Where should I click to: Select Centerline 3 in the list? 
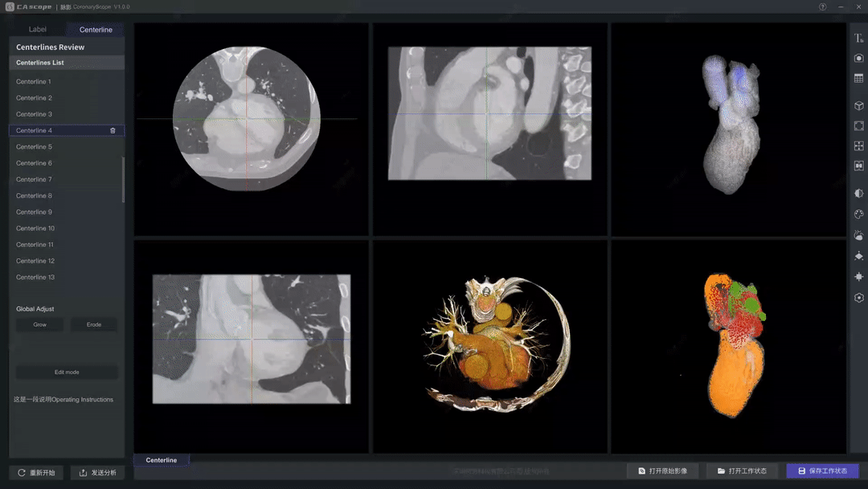pyautogui.click(x=67, y=114)
